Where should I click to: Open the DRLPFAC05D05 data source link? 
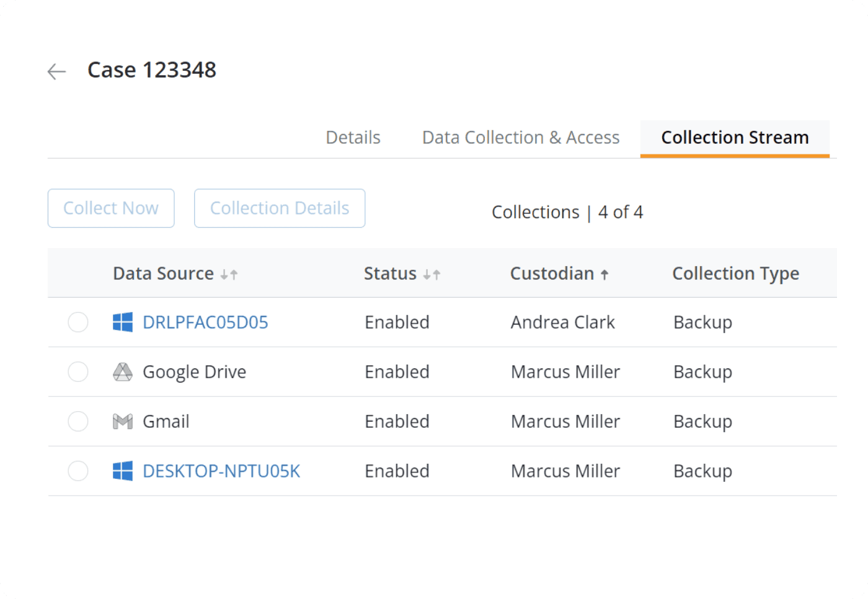pos(205,322)
